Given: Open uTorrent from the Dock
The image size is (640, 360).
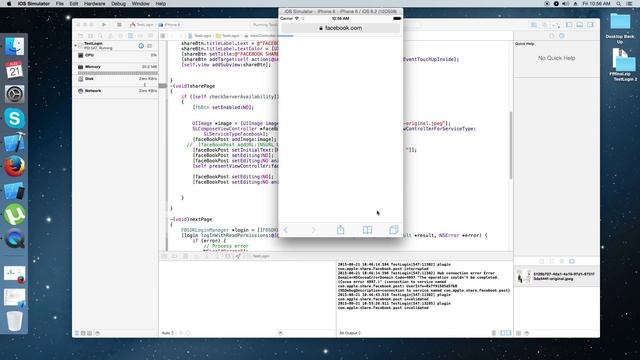Looking at the screenshot, I should (x=14, y=214).
